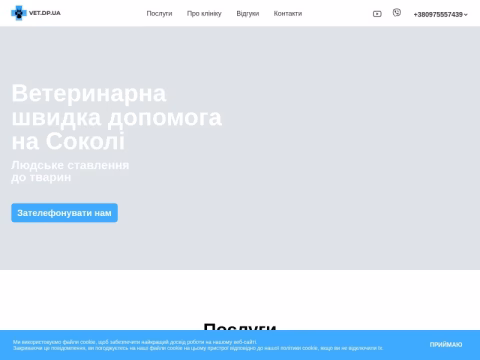Viewport: 480px width, 360px height.
Task: Open the Viber contact icon
Action: pyautogui.click(x=397, y=13)
